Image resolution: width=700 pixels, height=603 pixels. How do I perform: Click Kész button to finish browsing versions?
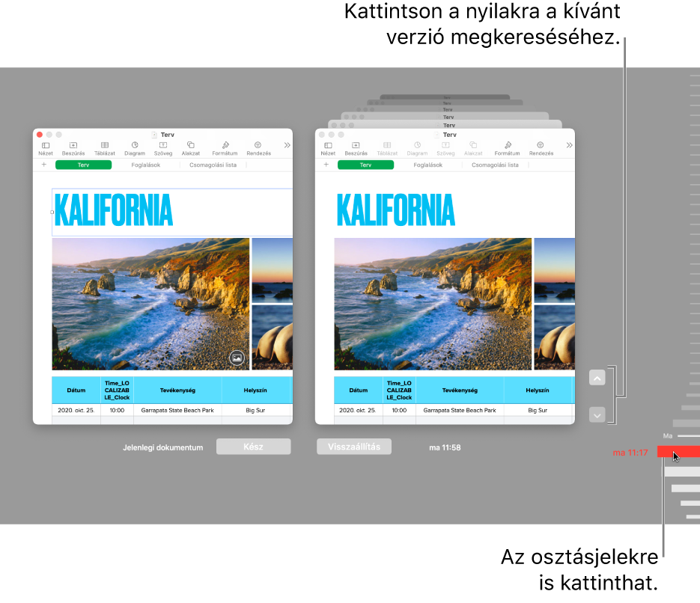pyautogui.click(x=254, y=447)
